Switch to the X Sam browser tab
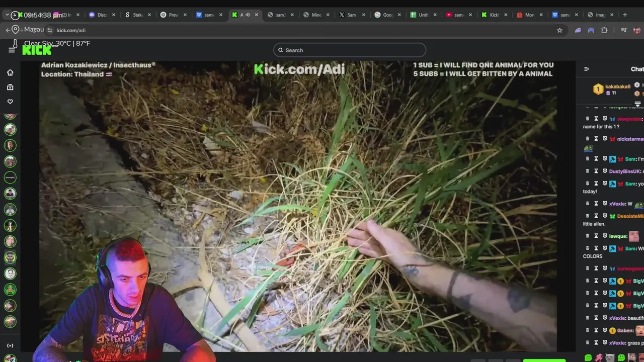644x362 pixels. click(x=351, y=15)
